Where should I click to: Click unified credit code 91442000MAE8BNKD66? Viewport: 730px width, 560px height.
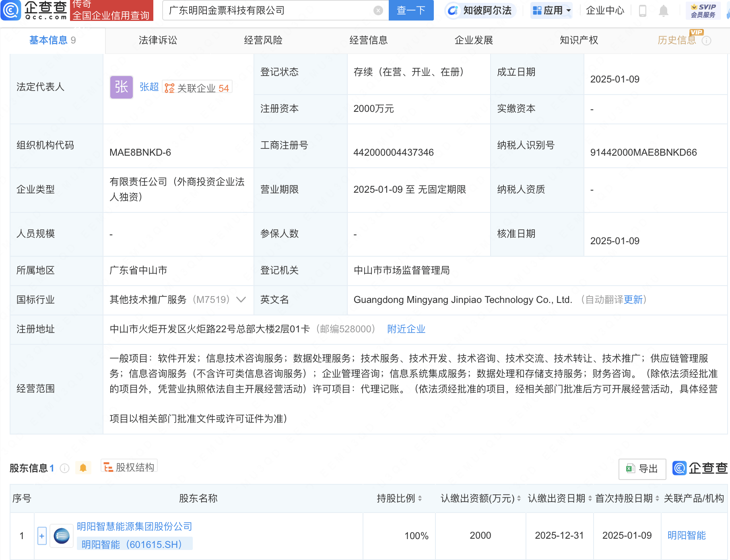pos(643,152)
